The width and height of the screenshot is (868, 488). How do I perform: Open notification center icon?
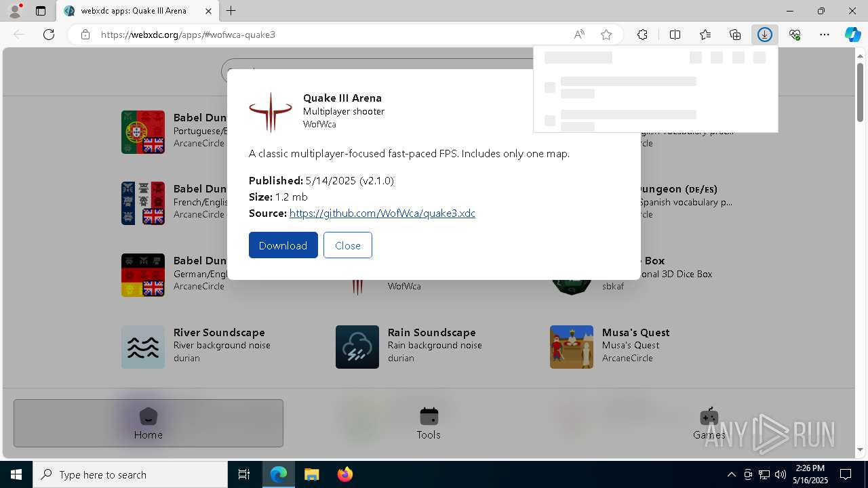point(846,474)
